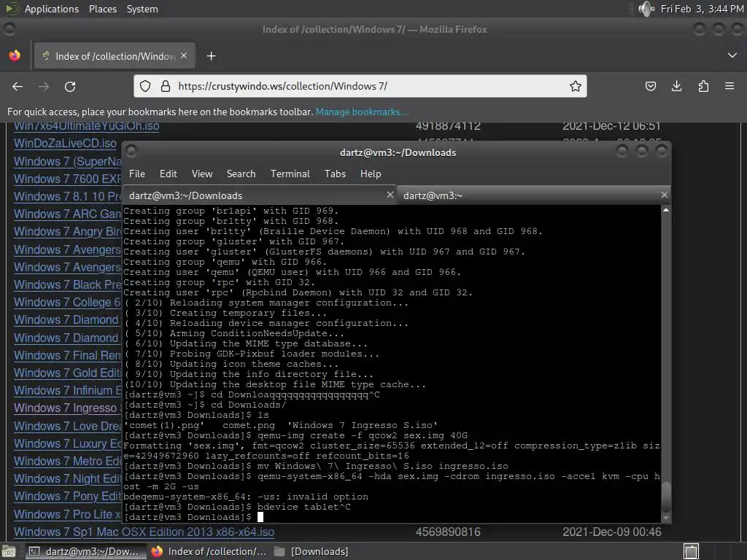Open WinDoZaLiveCD.iso link

[x=65, y=144]
